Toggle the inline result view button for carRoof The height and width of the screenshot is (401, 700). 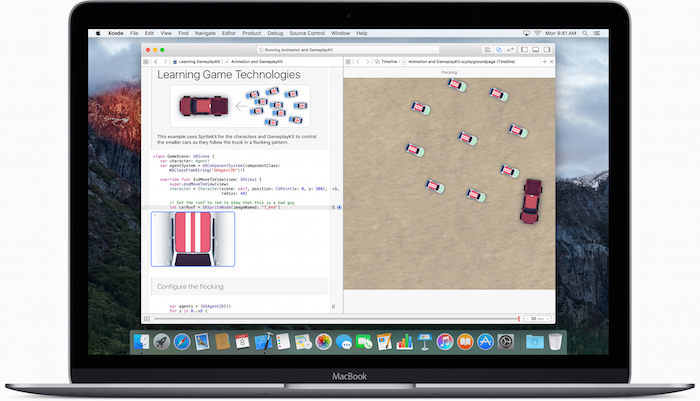339,207
